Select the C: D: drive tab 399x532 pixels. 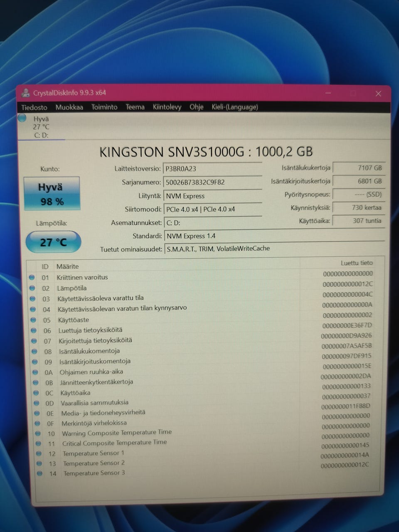click(x=41, y=127)
